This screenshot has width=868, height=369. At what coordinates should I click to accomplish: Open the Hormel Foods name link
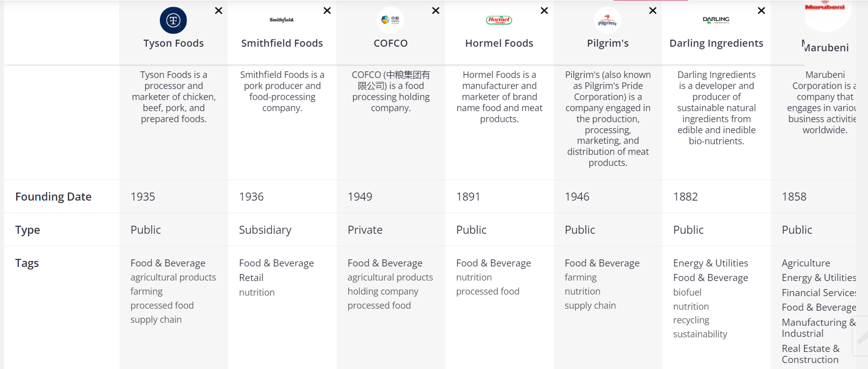point(499,43)
